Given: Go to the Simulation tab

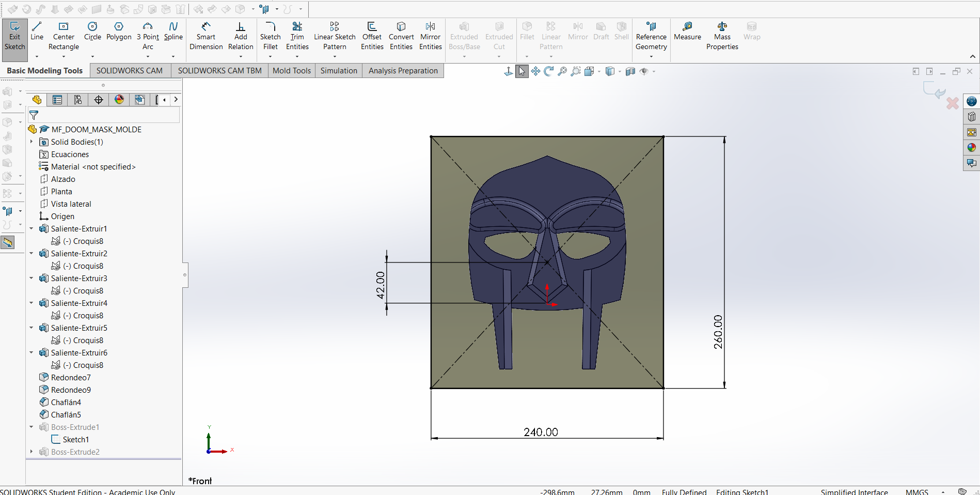Looking at the screenshot, I should [339, 71].
